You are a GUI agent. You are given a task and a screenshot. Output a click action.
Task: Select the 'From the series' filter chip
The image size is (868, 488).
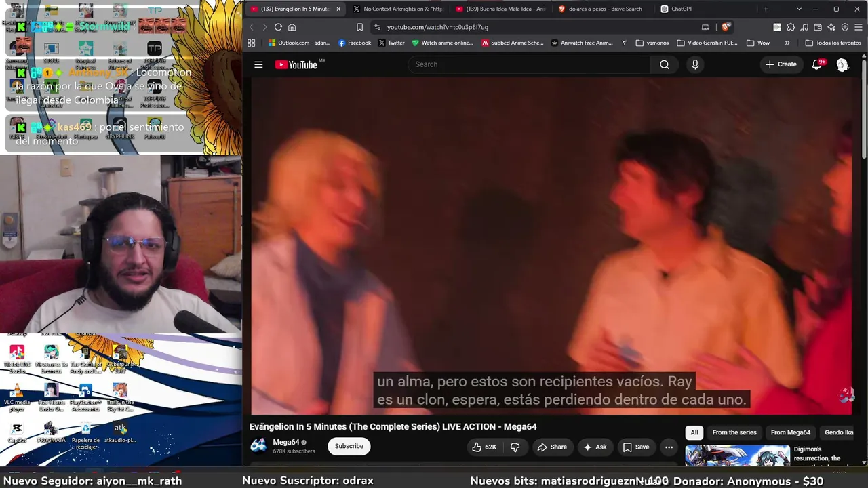734,432
